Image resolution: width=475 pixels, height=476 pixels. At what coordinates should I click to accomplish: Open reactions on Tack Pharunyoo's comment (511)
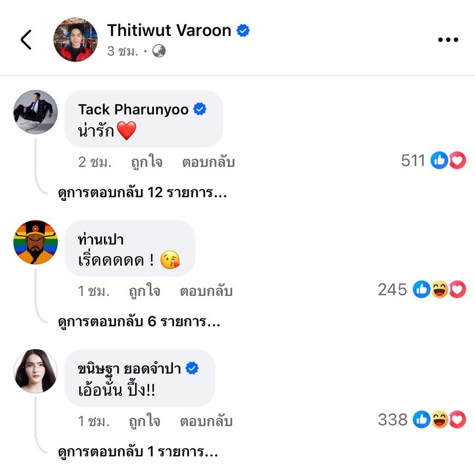click(434, 160)
